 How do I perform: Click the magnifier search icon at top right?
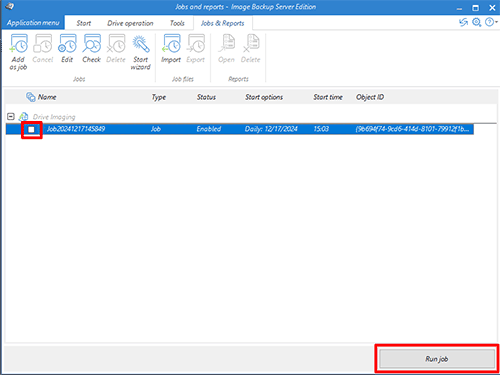pyautogui.click(x=477, y=22)
